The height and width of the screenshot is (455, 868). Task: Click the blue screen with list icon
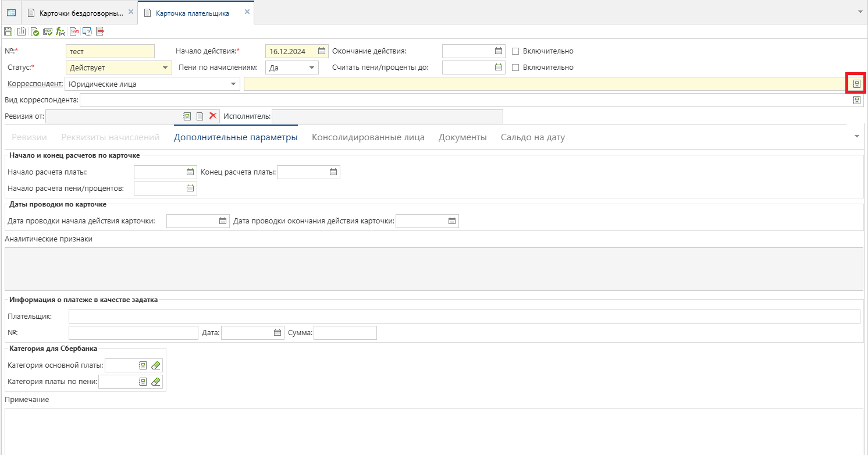point(87,31)
